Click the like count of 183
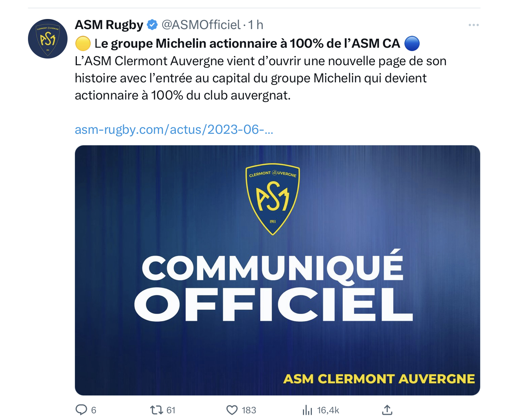 (x=249, y=410)
